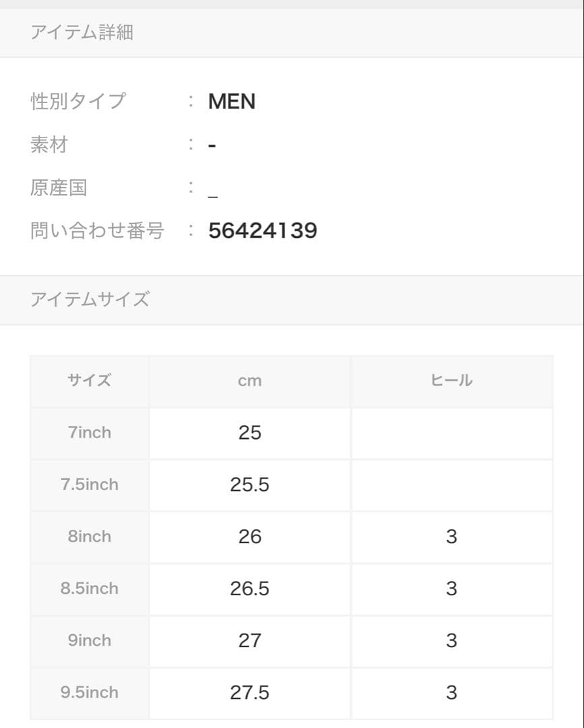Click the 性別タイプ label
The image size is (584, 728).
(78, 102)
